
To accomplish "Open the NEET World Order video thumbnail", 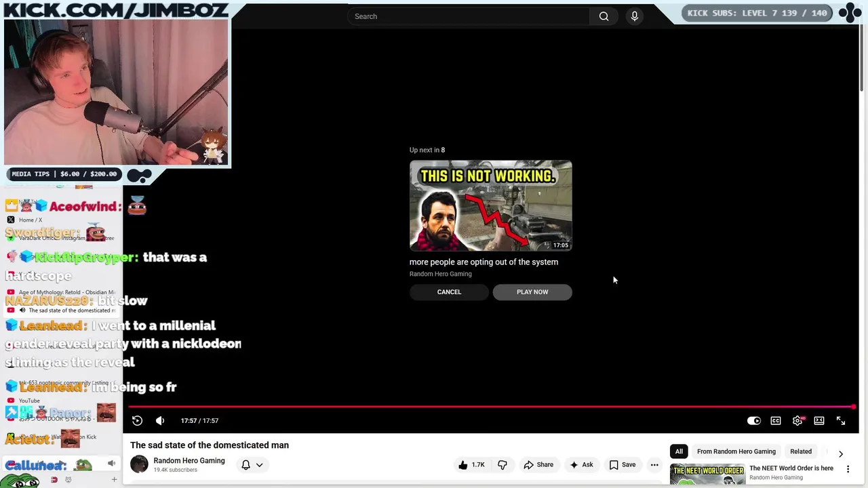I will pos(707,474).
